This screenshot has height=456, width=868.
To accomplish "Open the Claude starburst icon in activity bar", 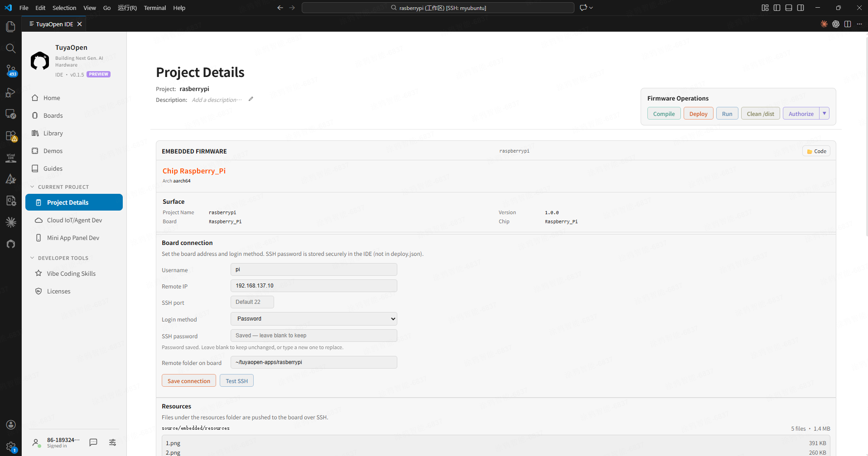I will [11, 222].
